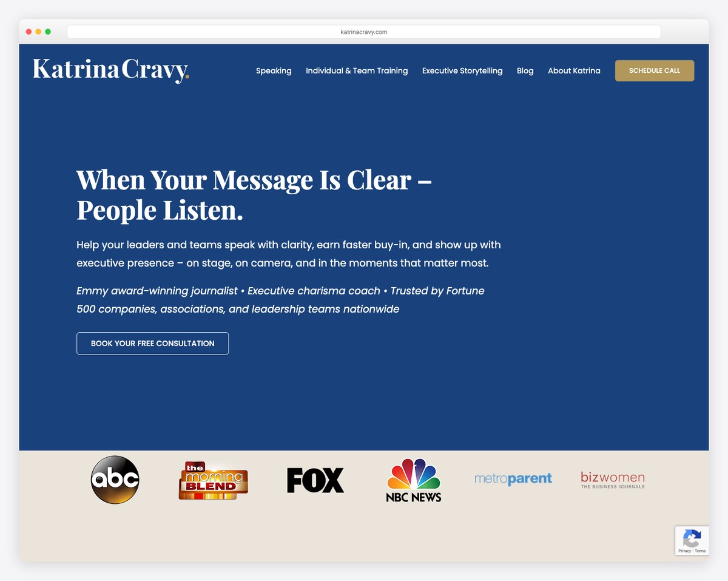The image size is (728, 581).
Task: Click the FOX logo
Action: pos(315,480)
